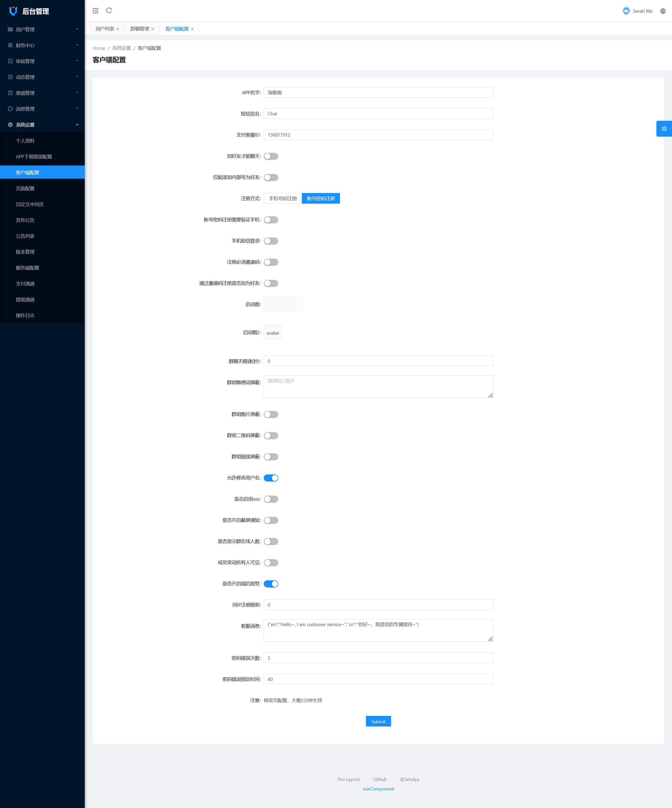Click 群组天限速(秒) input field
The image size is (672, 808).
point(378,361)
